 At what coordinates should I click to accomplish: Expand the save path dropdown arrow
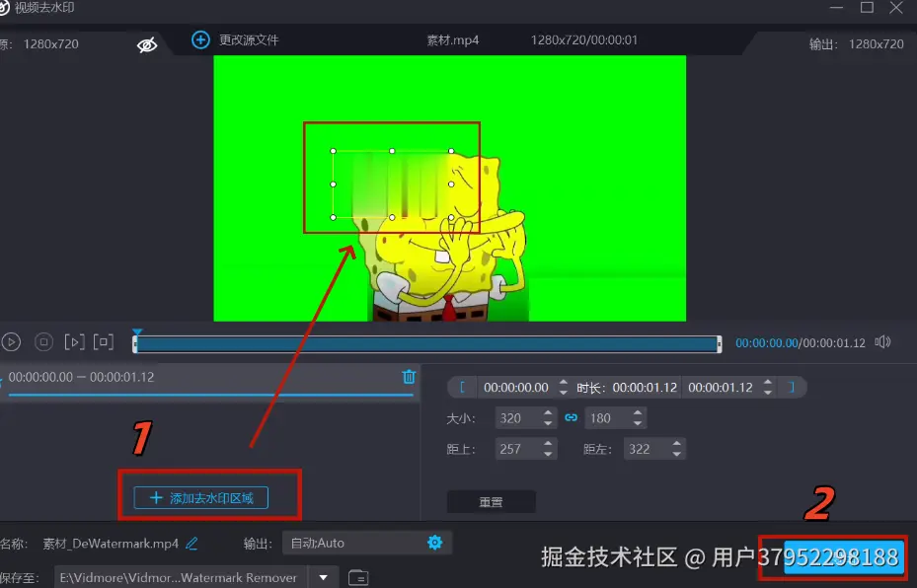[323, 577]
